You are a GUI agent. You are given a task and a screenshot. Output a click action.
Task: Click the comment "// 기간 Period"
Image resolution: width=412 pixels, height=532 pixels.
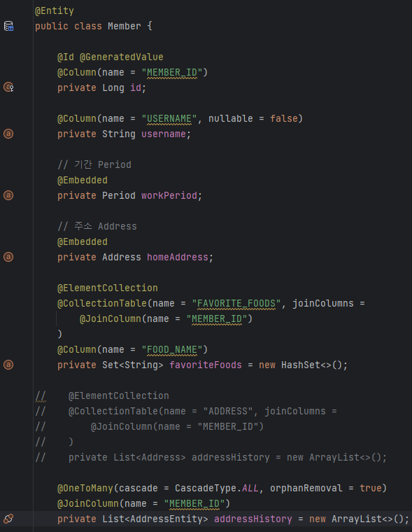click(94, 164)
